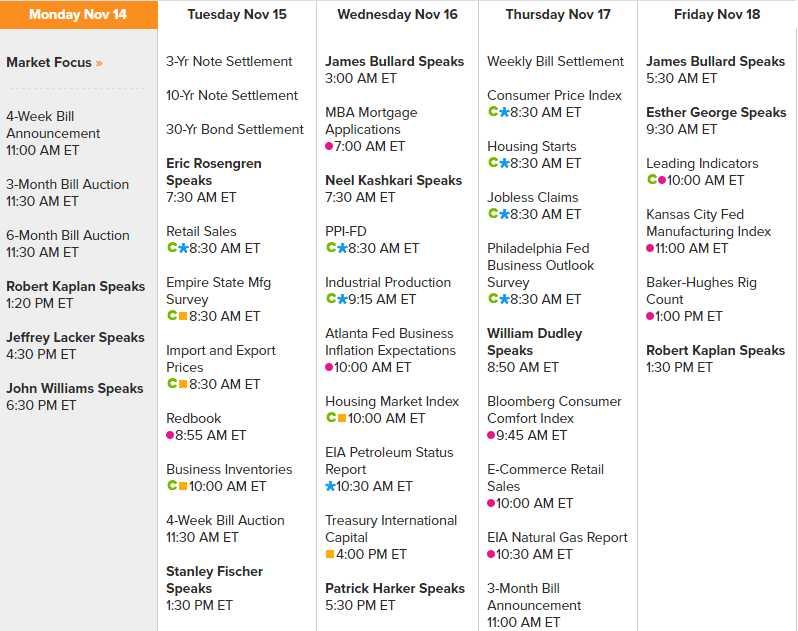Click pink dot under Baker-Hughes Rig Count
798x631 pixels.
click(x=650, y=316)
